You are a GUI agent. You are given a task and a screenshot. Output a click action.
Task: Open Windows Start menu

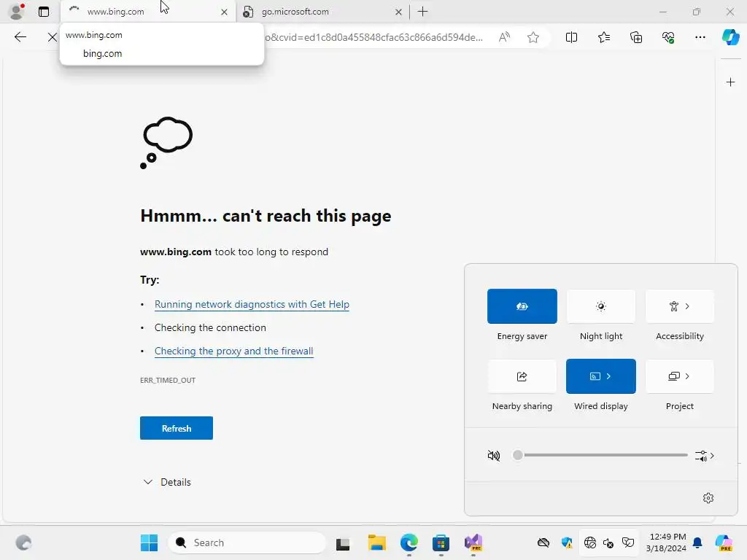pos(149,542)
